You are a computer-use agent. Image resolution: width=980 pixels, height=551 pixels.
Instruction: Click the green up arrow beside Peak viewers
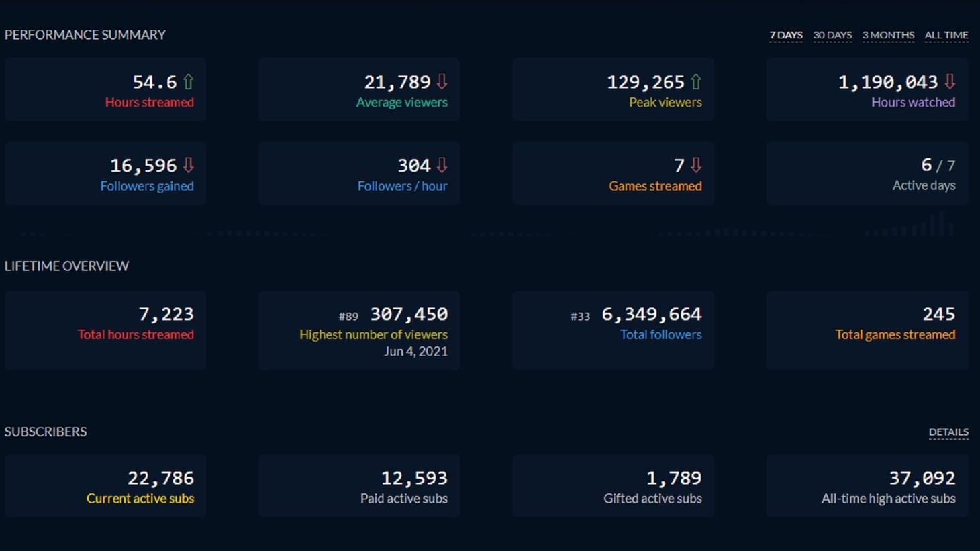point(696,82)
